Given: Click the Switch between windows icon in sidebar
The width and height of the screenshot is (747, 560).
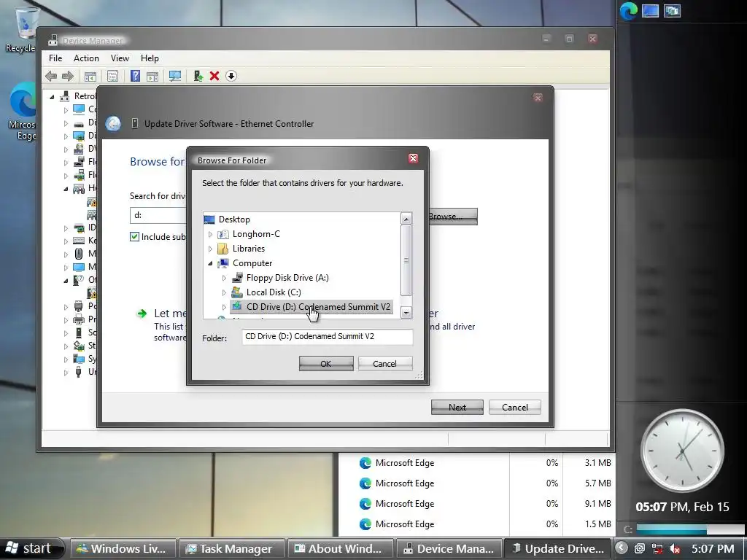Looking at the screenshot, I should click(x=672, y=10).
